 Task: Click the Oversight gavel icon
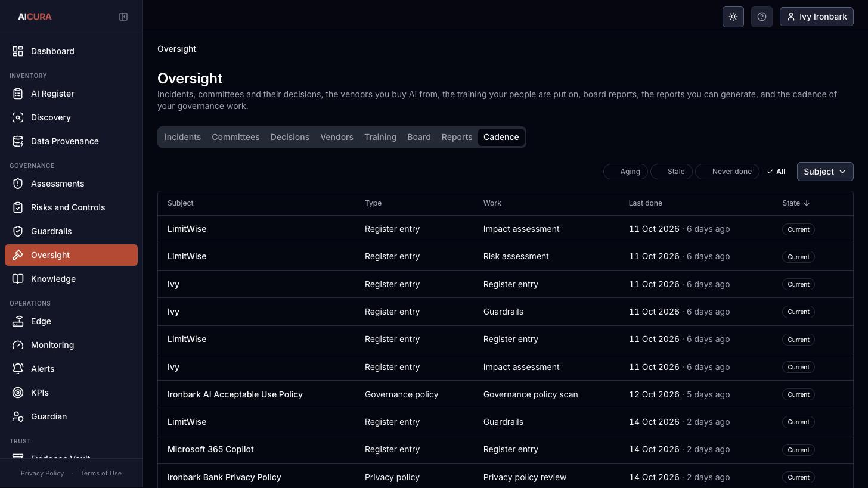[18, 255]
